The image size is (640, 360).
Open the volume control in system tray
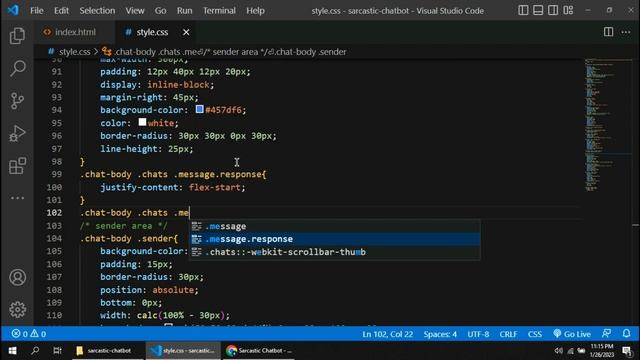pos(558,351)
